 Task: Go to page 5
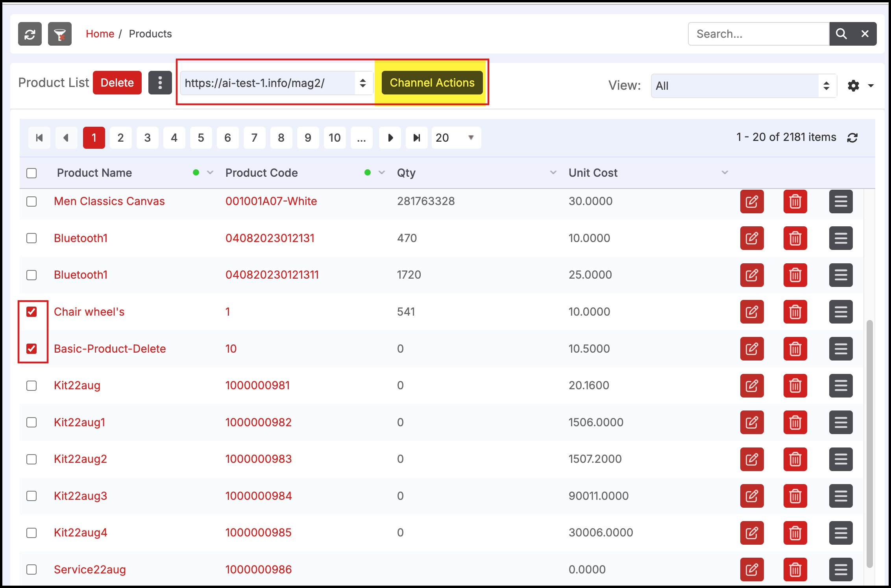201,138
